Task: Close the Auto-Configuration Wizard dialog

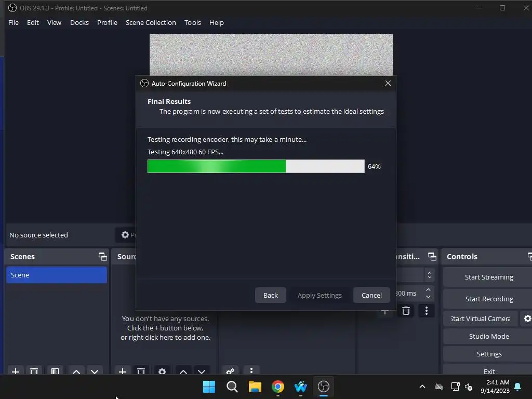Action: click(388, 83)
